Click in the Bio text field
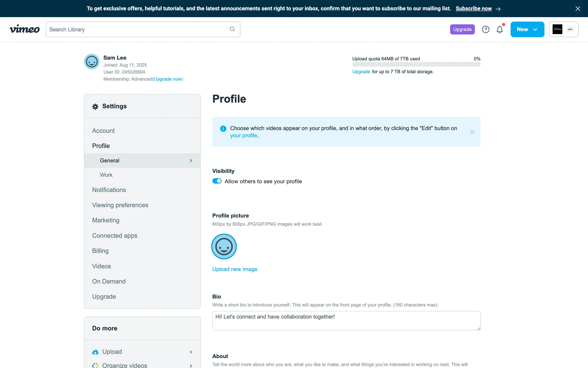Image resolution: width=588 pixels, height=368 pixels. pos(346,321)
